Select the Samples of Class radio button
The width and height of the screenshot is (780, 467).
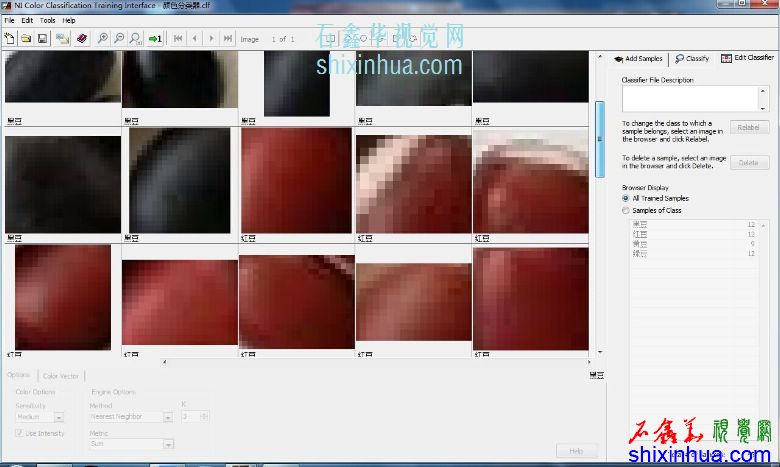click(626, 210)
